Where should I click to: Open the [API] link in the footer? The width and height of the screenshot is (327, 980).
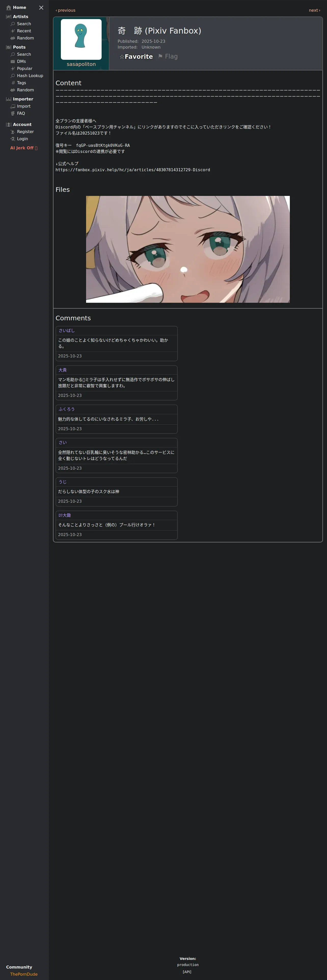point(187,972)
